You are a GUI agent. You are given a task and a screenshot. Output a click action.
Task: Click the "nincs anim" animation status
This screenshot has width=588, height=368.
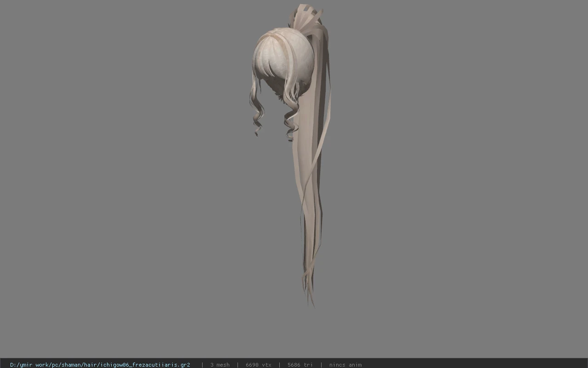point(345,365)
